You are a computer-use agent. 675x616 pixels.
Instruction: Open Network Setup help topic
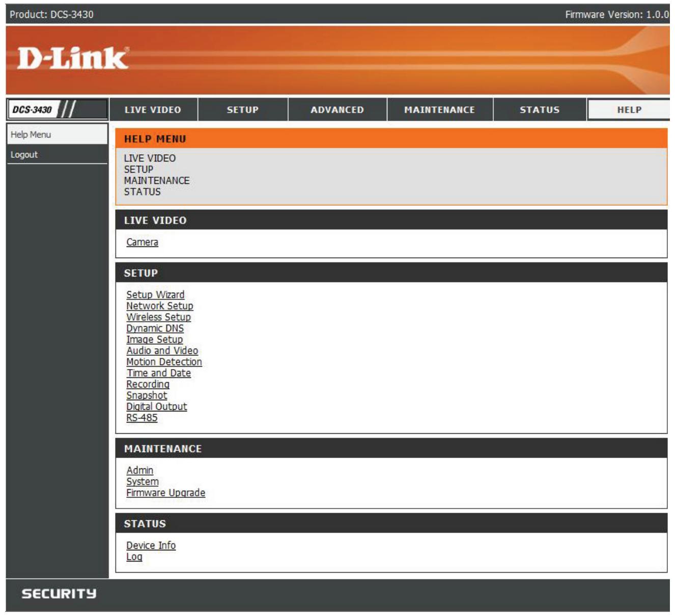(160, 306)
